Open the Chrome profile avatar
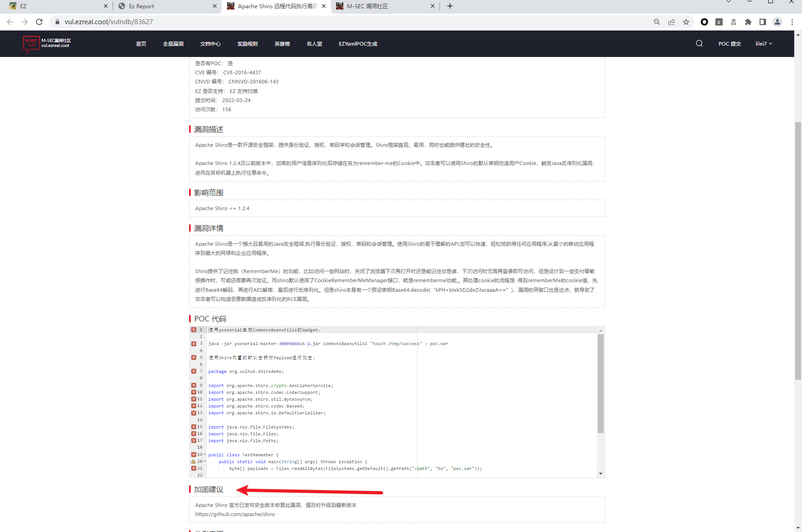Image resolution: width=802 pixels, height=532 pixels. (777, 22)
